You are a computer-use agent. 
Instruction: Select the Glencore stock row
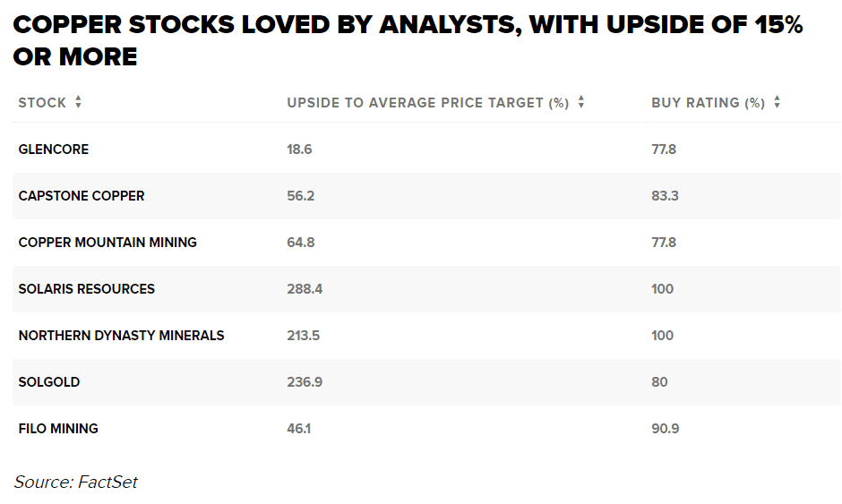[54, 149]
